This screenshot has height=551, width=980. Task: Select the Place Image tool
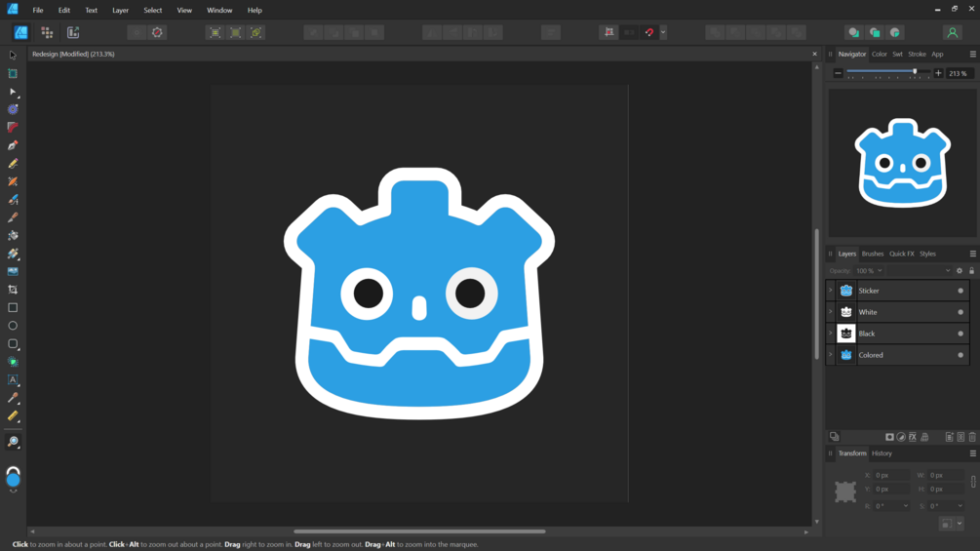point(13,271)
